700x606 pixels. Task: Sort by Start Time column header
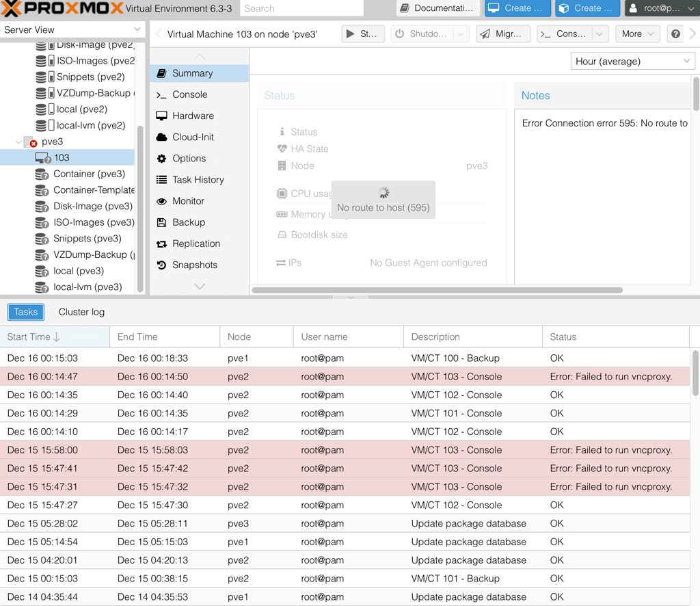pyautogui.click(x=55, y=337)
